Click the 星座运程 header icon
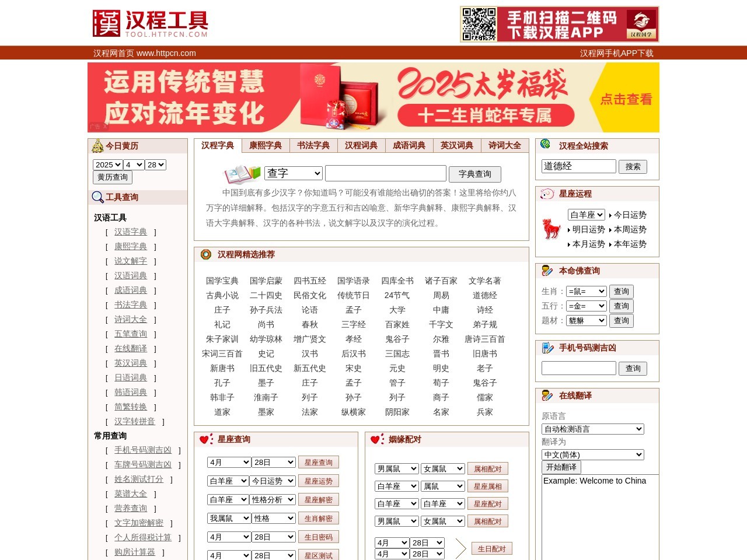This screenshot has height=560, width=747. (x=547, y=194)
